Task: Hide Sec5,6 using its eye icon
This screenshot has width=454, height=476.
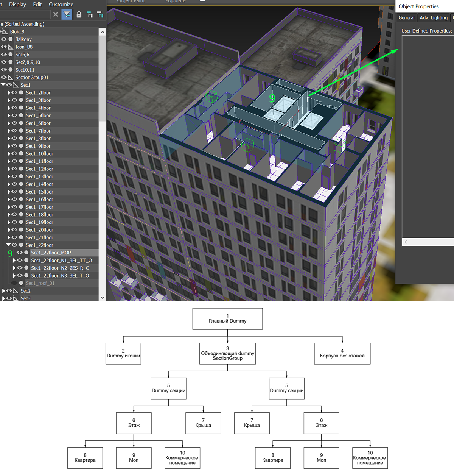Action: pyautogui.click(x=4, y=55)
